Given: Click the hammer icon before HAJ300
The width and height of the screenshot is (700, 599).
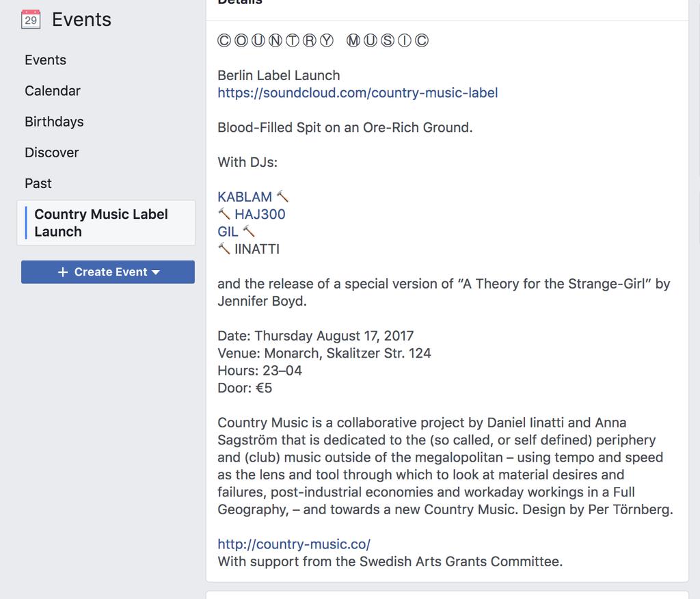Looking at the screenshot, I should (224, 214).
